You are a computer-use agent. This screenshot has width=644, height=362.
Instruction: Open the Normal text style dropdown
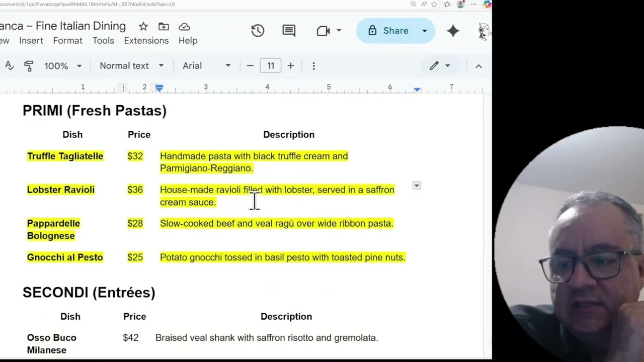pyautogui.click(x=131, y=66)
